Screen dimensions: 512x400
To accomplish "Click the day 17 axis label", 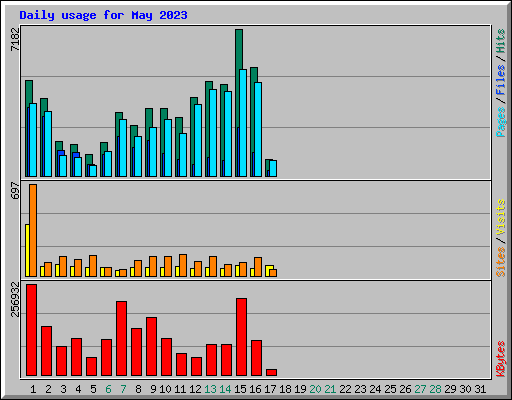I will [270, 389].
